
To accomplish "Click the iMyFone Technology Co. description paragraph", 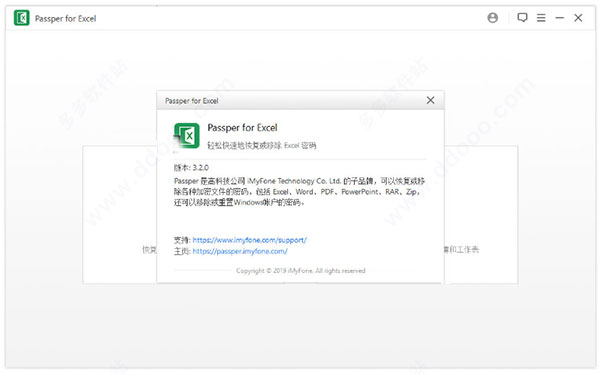I will 299,192.
